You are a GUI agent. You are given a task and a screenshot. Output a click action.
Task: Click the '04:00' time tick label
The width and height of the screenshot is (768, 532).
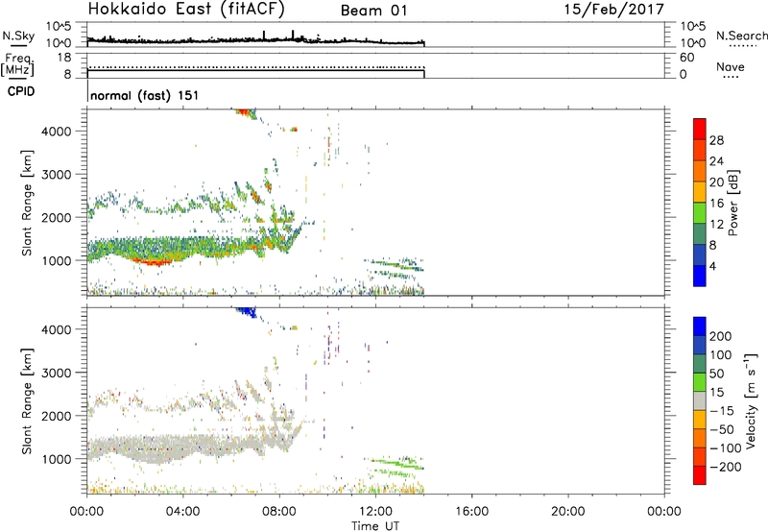pos(183,512)
